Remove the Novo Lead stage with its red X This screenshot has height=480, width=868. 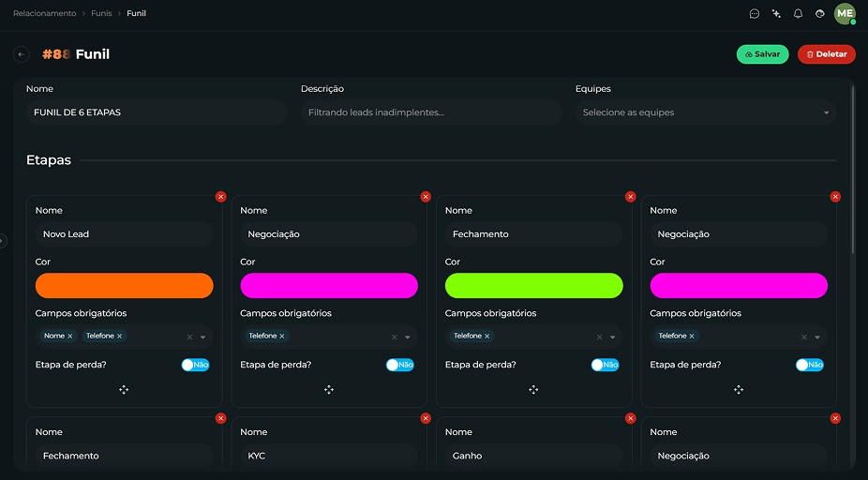tap(221, 197)
